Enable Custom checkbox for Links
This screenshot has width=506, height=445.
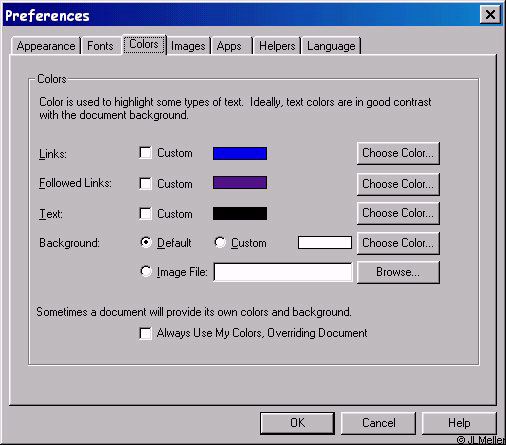click(x=146, y=153)
